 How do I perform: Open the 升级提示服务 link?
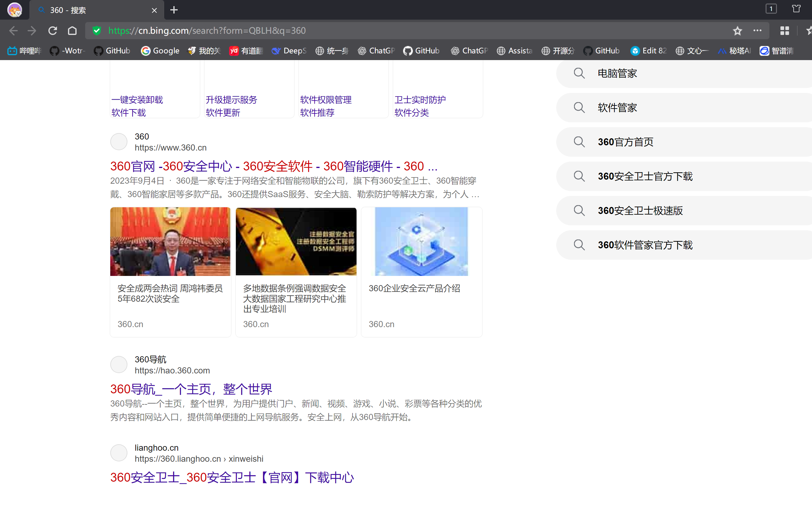tap(231, 100)
